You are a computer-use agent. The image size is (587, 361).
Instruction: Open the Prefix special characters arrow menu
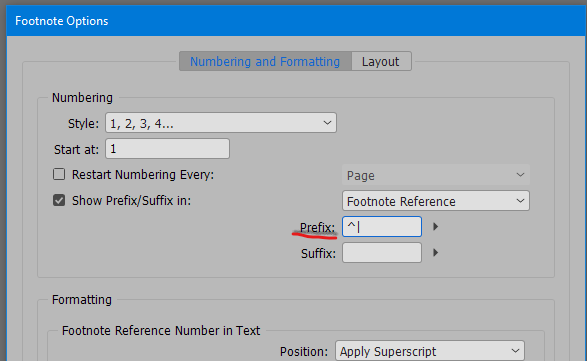[x=435, y=227]
